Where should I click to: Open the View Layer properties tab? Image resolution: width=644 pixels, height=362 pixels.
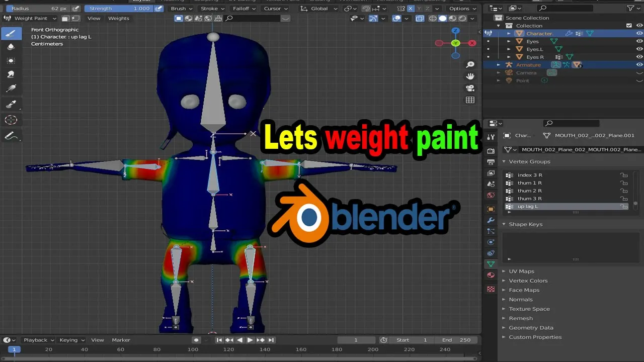click(x=491, y=173)
